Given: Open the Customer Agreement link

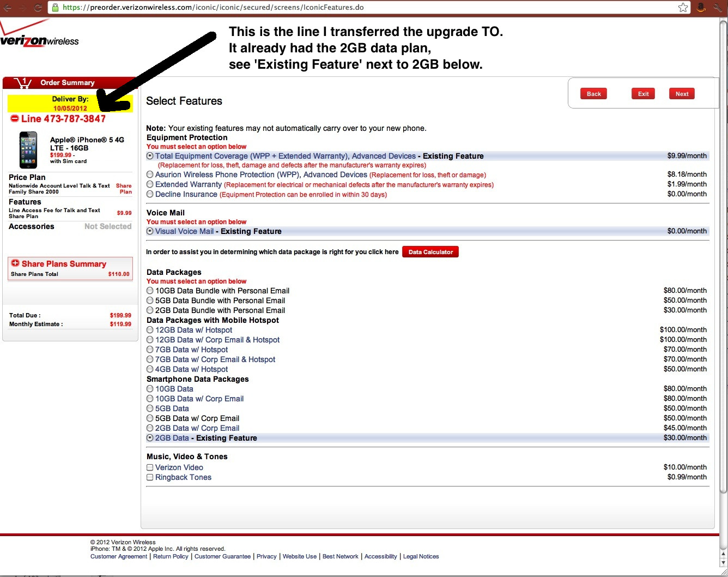Looking at the screenshot, I should (x=119, y=556).
